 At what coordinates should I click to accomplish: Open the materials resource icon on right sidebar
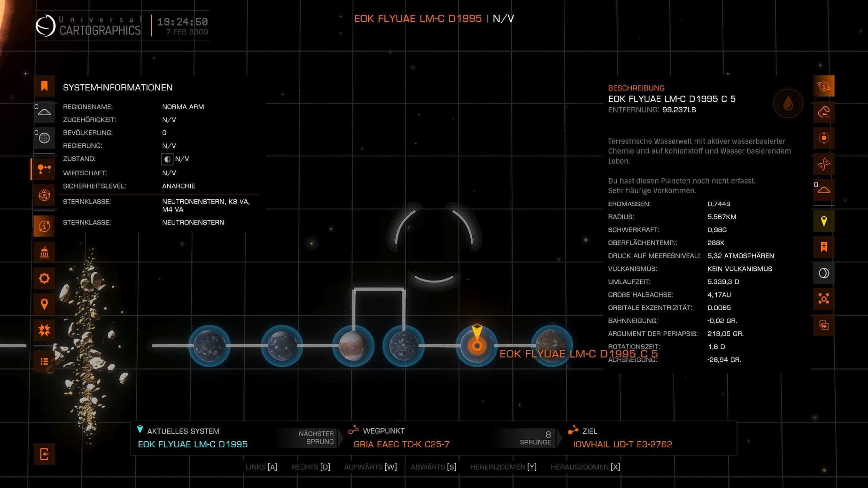click(824, 112)
